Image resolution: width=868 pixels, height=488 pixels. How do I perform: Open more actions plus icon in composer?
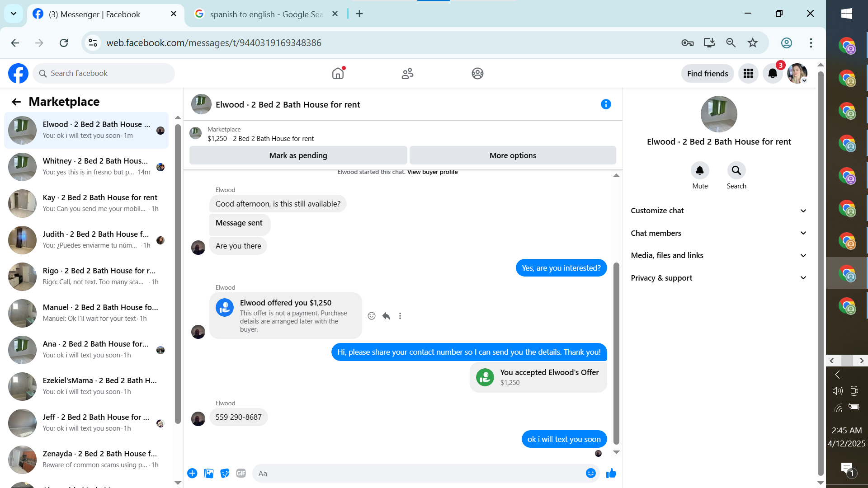(192, 473)
